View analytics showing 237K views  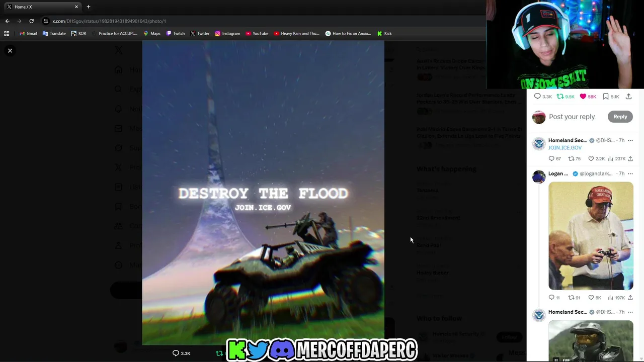616,158
